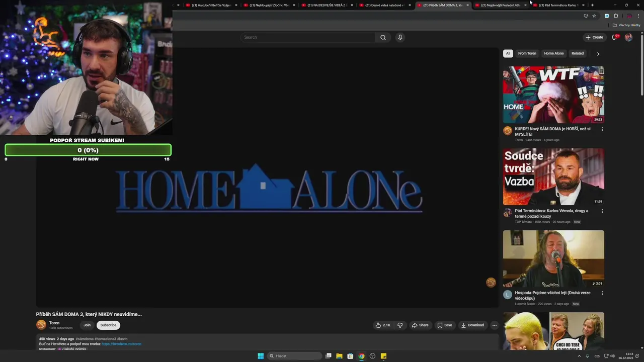The height and width of the screenshot is (362, 644).
Task: Close the Příběh SÁM DOMA 3 tab
Action: point(467,5)
